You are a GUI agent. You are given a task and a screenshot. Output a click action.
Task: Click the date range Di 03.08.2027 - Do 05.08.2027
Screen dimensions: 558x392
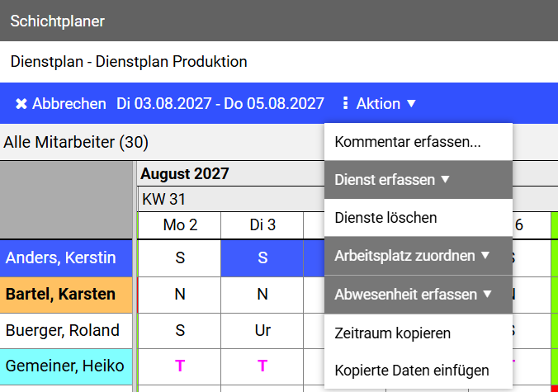(220, 103)
